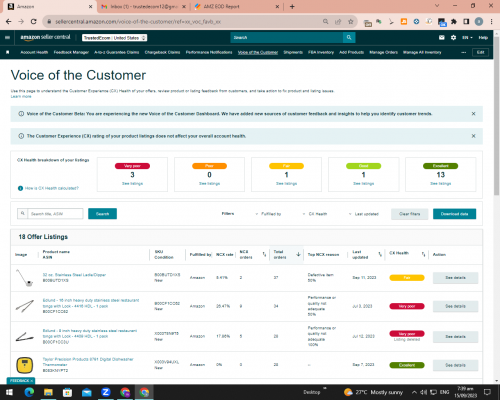500x400 pixels.
Task: Click the mail messages envelope icon
Action: 442,38
